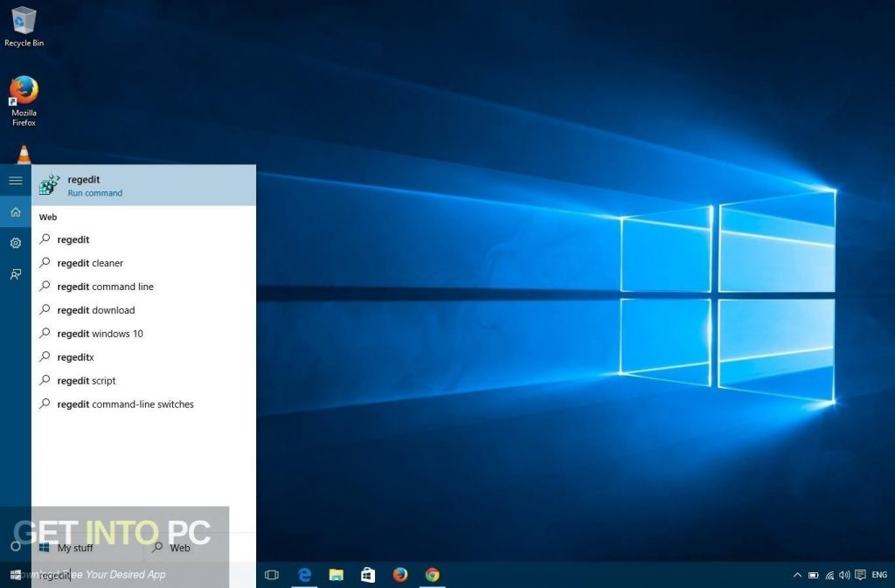895x588 pixels.
Task: Select the Recycle Bin desktop icon
Action: (24, 27)
